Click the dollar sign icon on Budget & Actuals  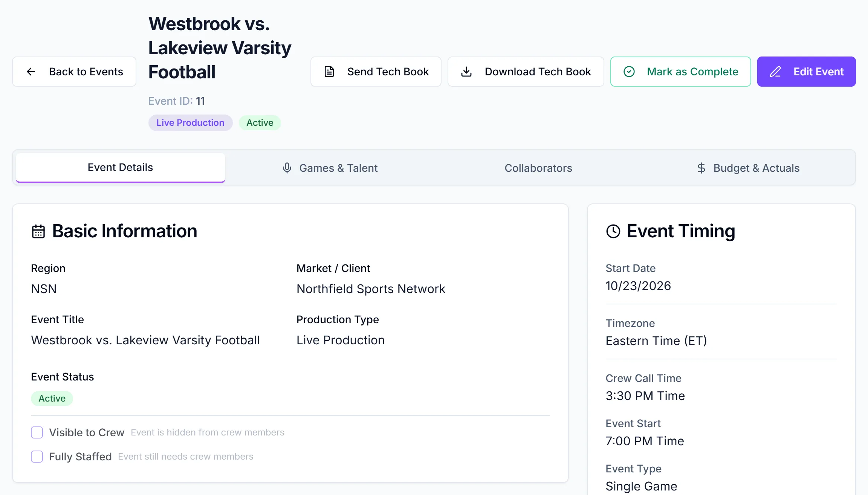pyautogui.click(x=701, y=168)
